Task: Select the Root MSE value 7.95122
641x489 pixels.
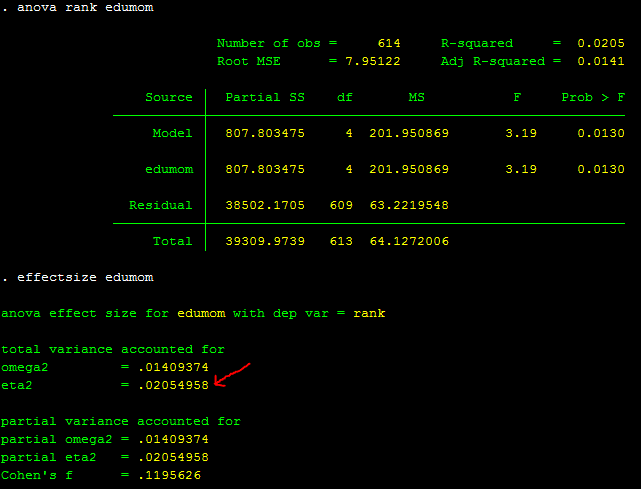Action: tap(373, 61)
